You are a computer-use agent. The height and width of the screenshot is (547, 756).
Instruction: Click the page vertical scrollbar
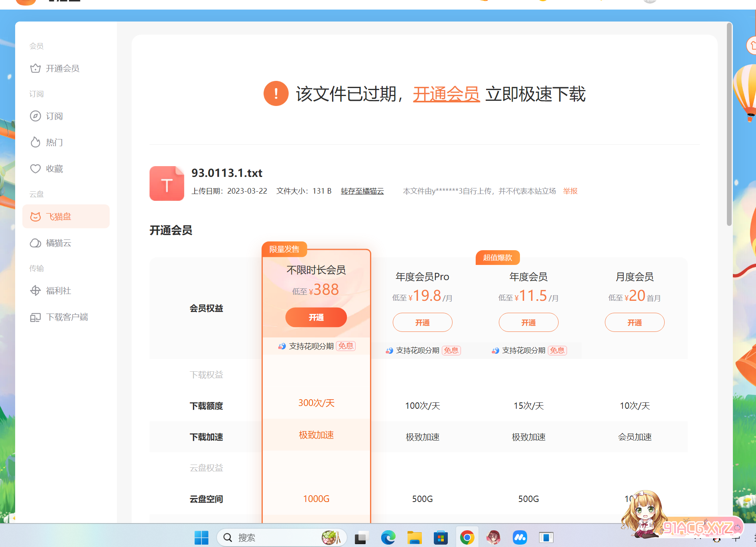tap(729, 124)
